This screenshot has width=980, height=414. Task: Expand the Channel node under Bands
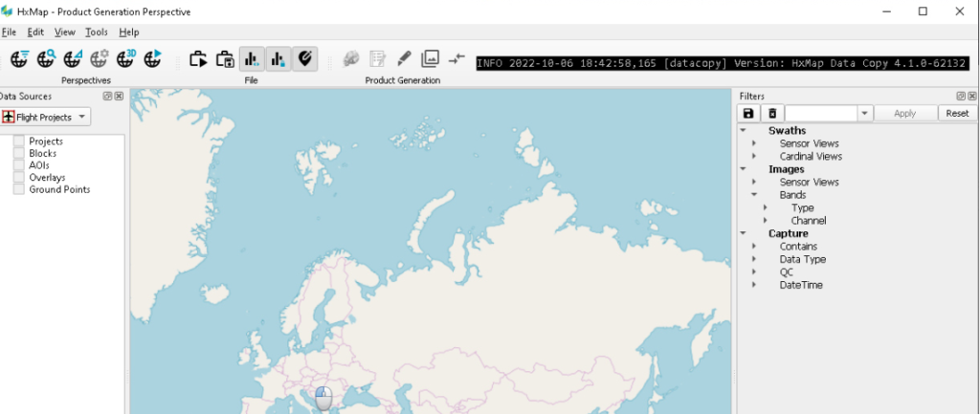point(765,221)
